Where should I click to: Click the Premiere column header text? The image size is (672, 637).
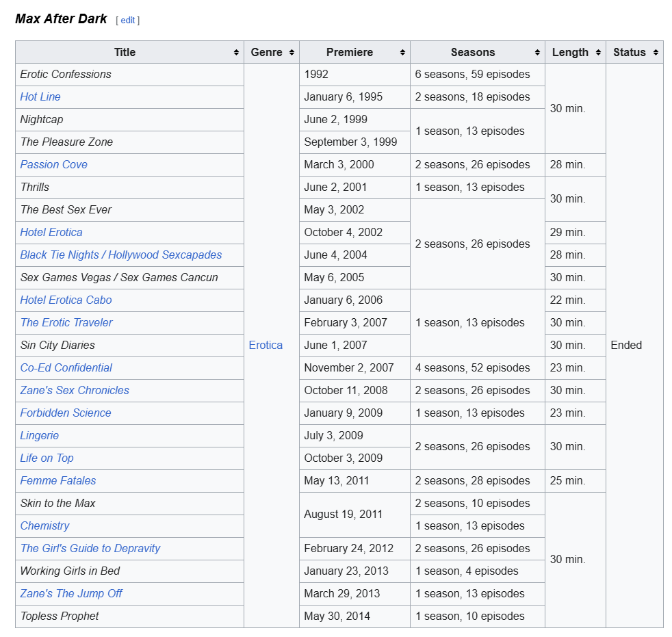coord(349,52)
